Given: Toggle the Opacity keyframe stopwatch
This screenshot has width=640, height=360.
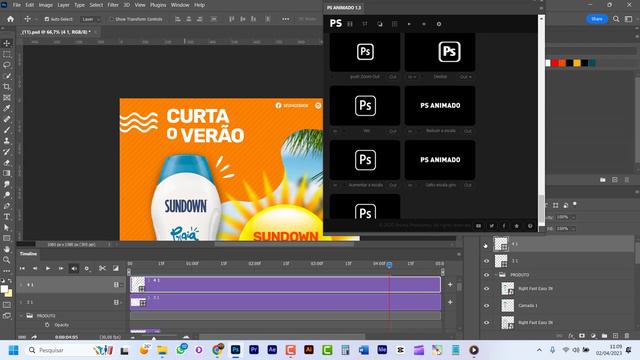Looking at the screenshot, I should (47, 325).
